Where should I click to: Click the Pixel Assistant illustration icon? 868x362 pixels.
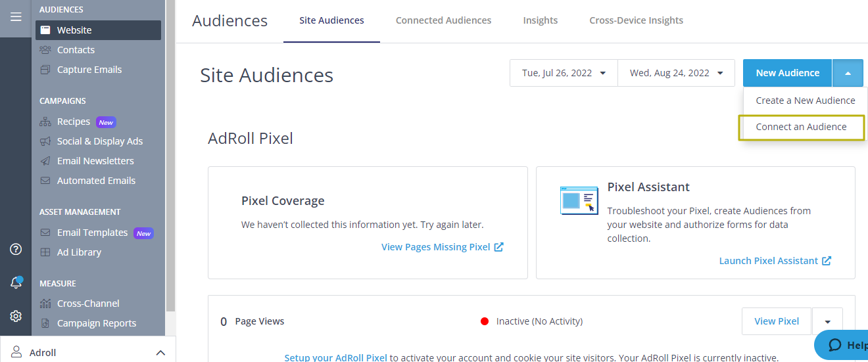579,200
